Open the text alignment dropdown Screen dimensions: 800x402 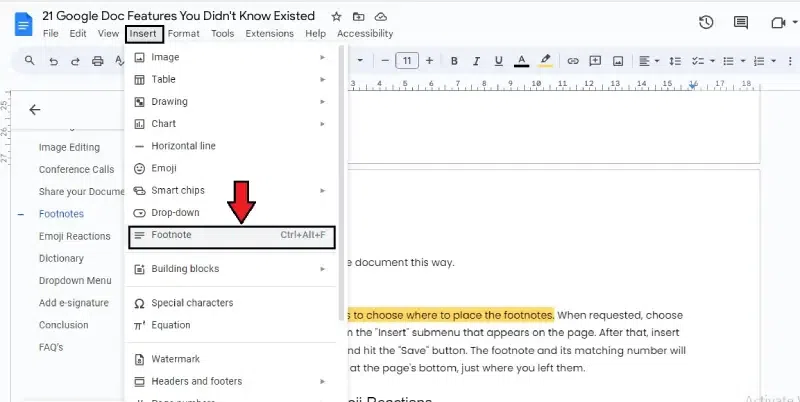[649, 61]
